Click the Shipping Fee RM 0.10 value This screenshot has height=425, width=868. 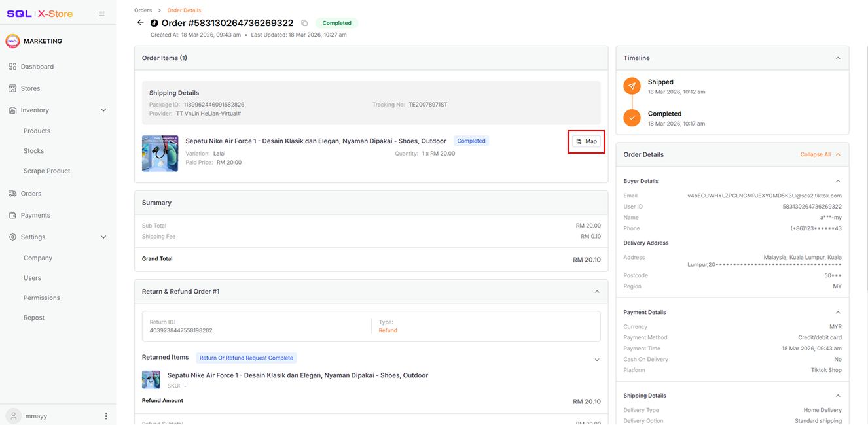pyautogui.click(x=590, y=237)
